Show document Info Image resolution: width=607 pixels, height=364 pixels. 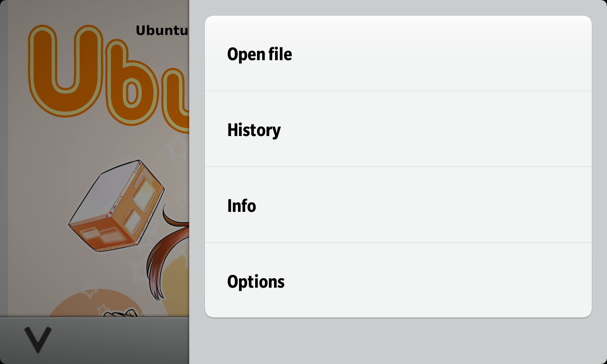click(x=398, y=205)
